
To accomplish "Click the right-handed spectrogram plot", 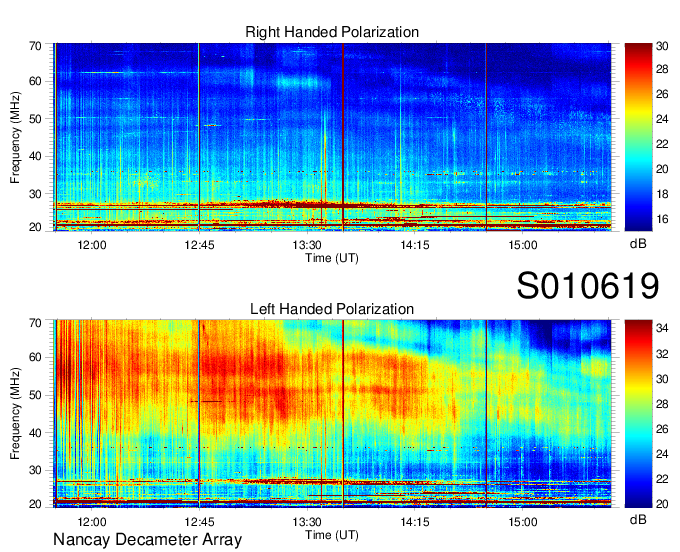I will [332, 137].
